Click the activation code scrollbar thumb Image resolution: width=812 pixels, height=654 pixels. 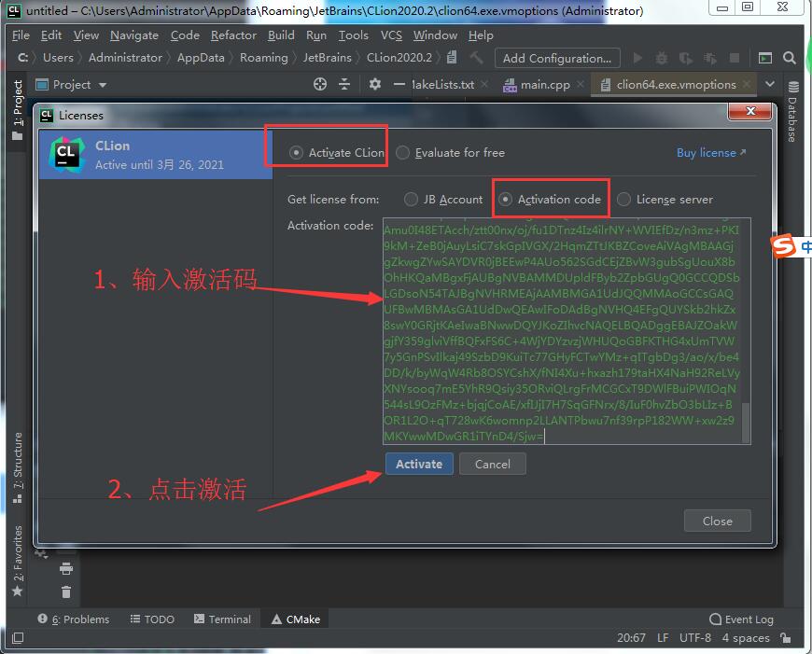(745, 421)
